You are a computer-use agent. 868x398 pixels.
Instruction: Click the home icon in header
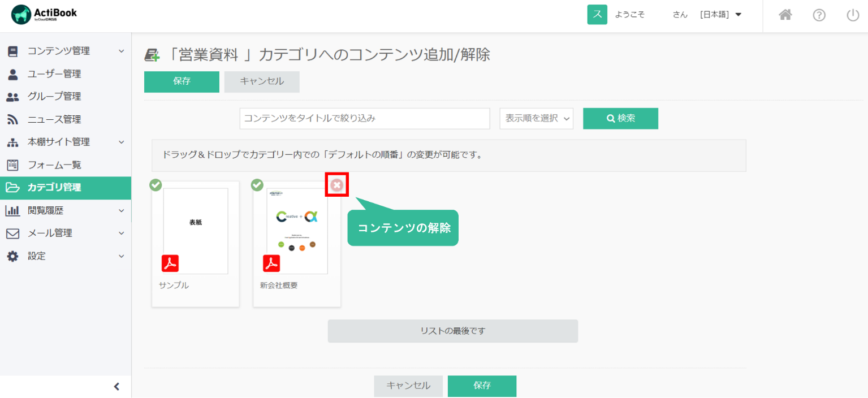click(x=785, y=15)
